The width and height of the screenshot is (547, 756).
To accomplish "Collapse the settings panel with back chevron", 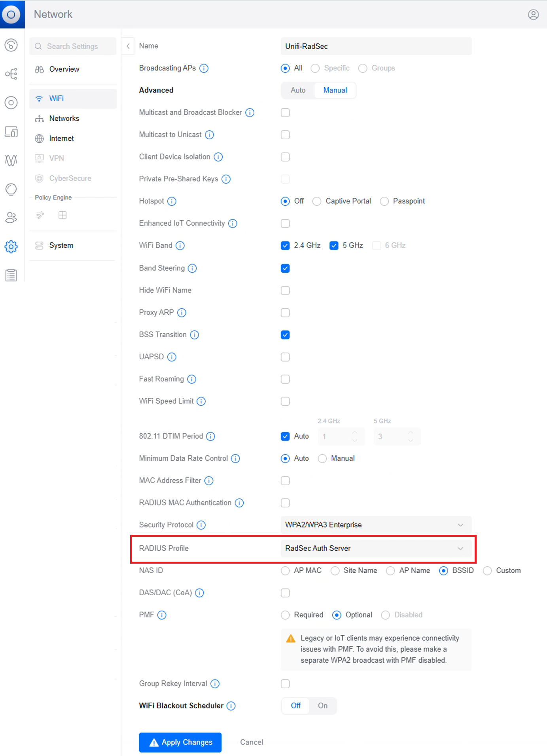I will 128,46.
